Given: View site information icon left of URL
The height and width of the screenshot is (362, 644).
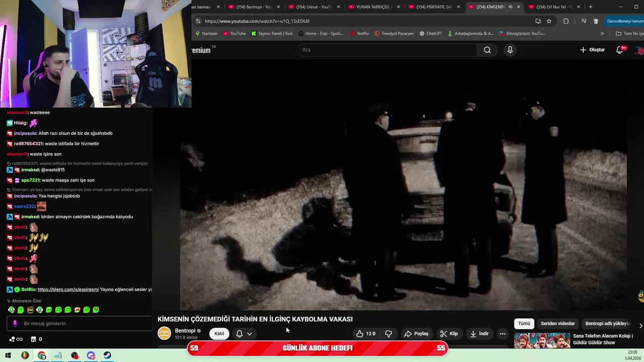Looking at the screenshot, I should [198, 21].
